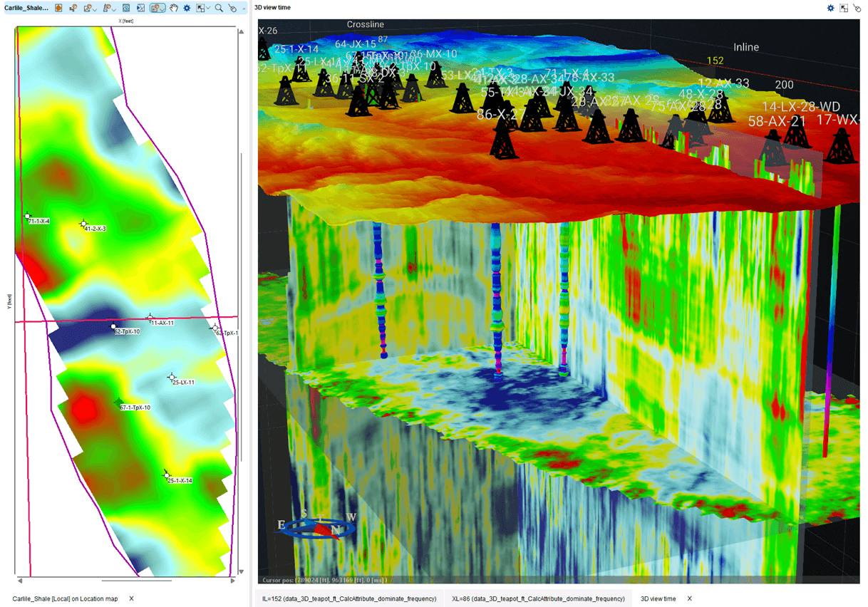Open map settings gear in left toolbar
868x607 pixels.
(187, 8)
